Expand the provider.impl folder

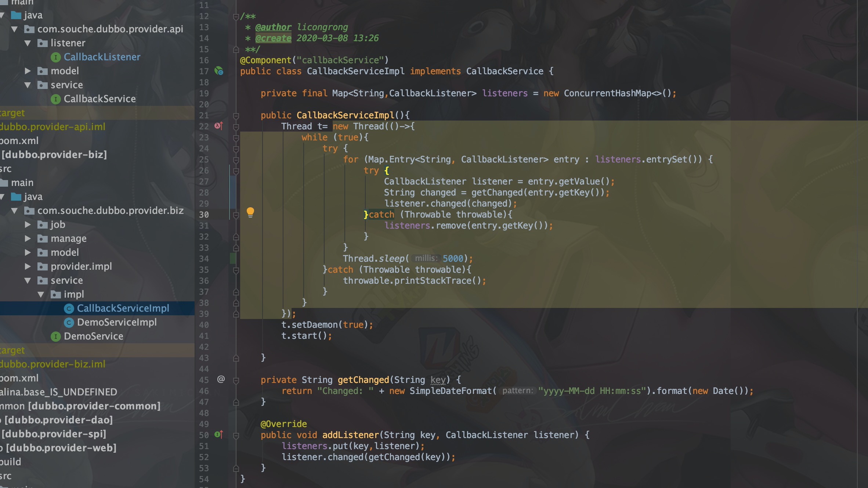tap(28, 266)
